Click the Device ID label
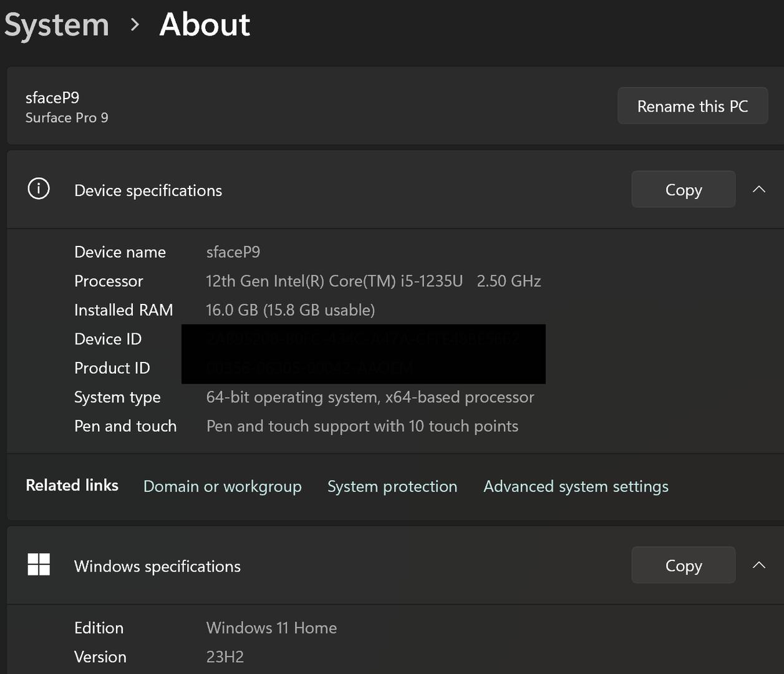The height and width of the screenshot is (674, 784). coord(108,339)
